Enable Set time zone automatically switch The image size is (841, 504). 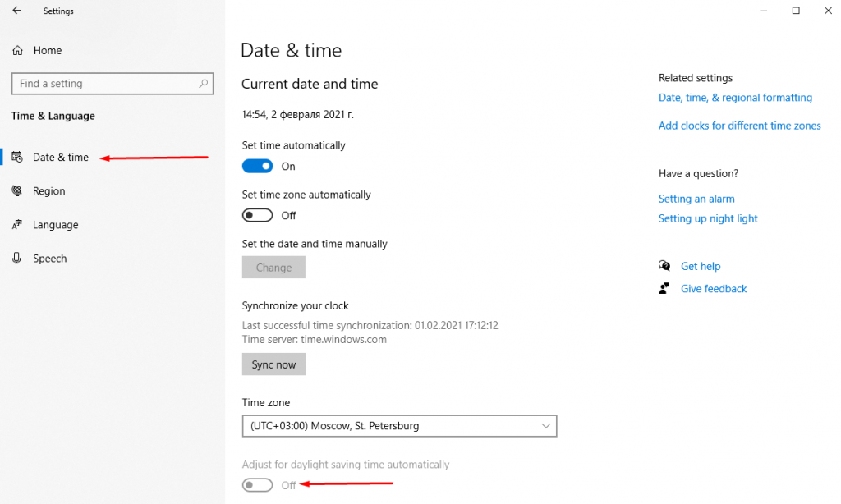click(257, 215)
